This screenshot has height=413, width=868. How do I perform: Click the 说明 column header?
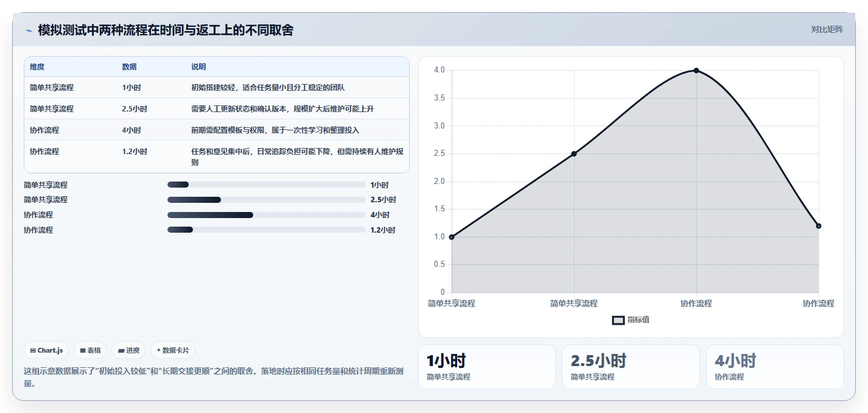tap(198, 67)
